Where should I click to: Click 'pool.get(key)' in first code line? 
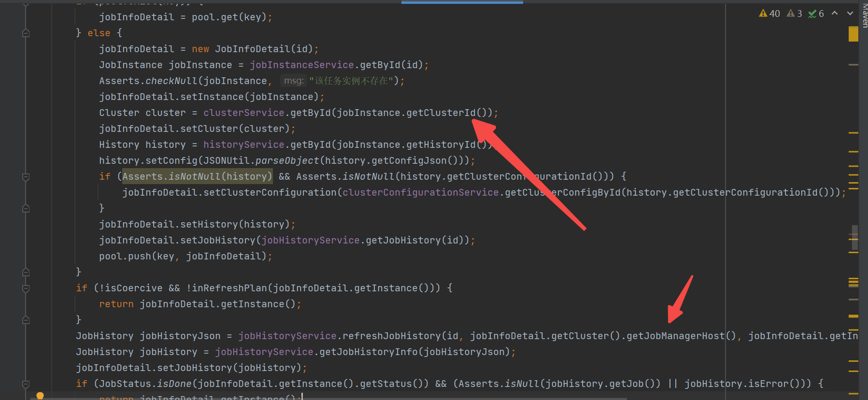point(229,17)
